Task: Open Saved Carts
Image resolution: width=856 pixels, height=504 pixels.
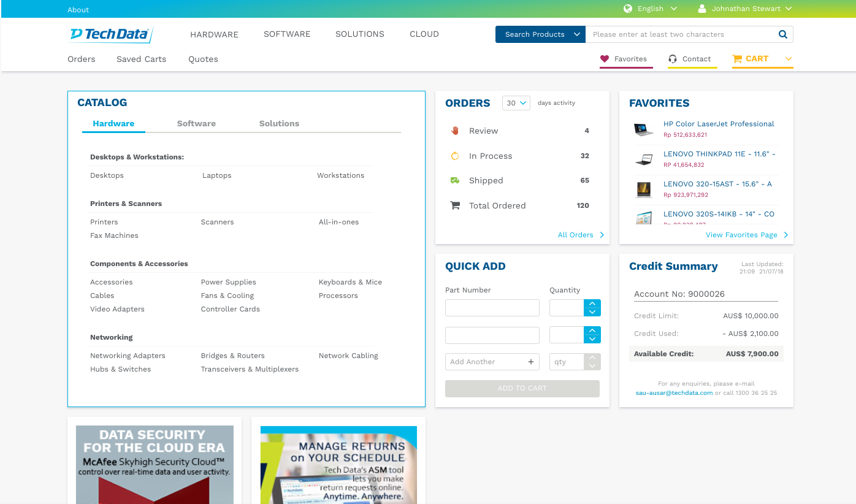Action: 142,59
